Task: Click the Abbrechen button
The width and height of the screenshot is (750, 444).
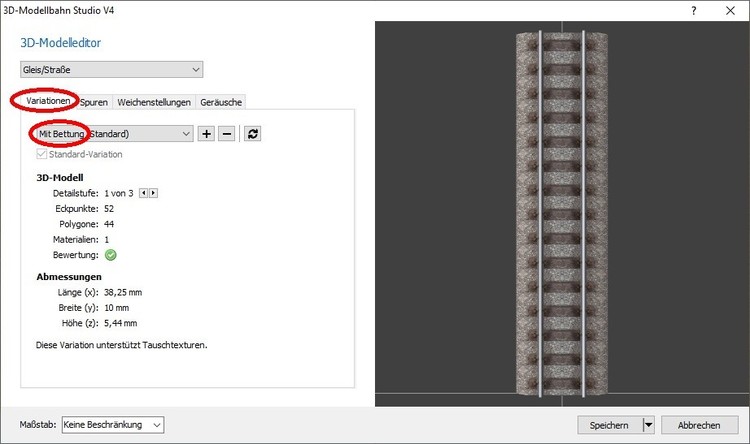Action: [x=699, y=425]
